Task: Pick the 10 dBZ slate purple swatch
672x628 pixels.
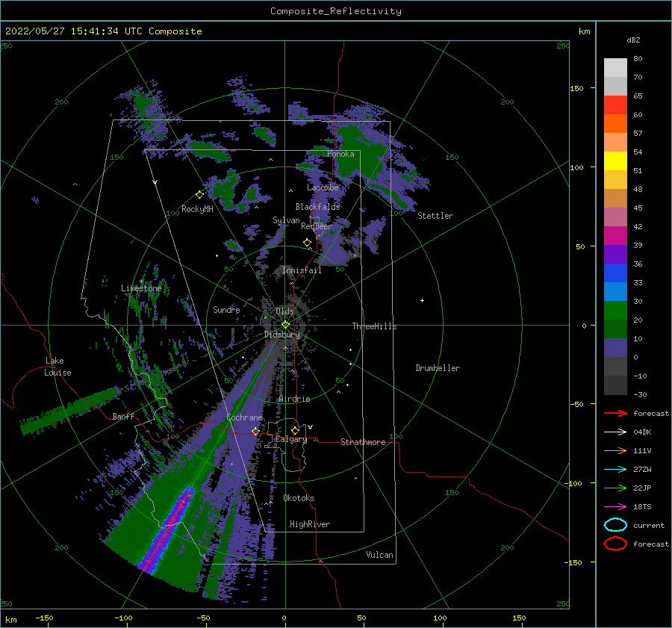Action: [615, 348]
